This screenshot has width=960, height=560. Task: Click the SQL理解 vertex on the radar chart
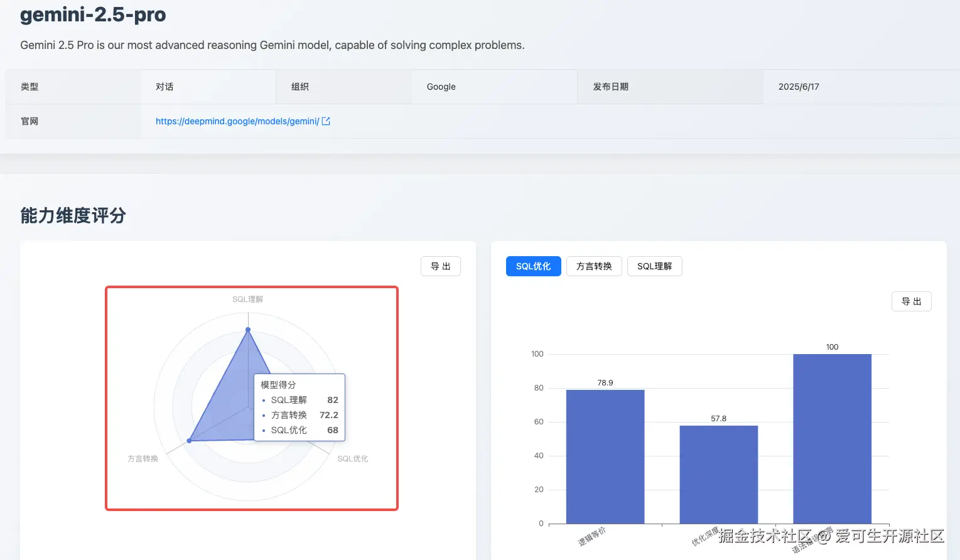tap(248, 329)
